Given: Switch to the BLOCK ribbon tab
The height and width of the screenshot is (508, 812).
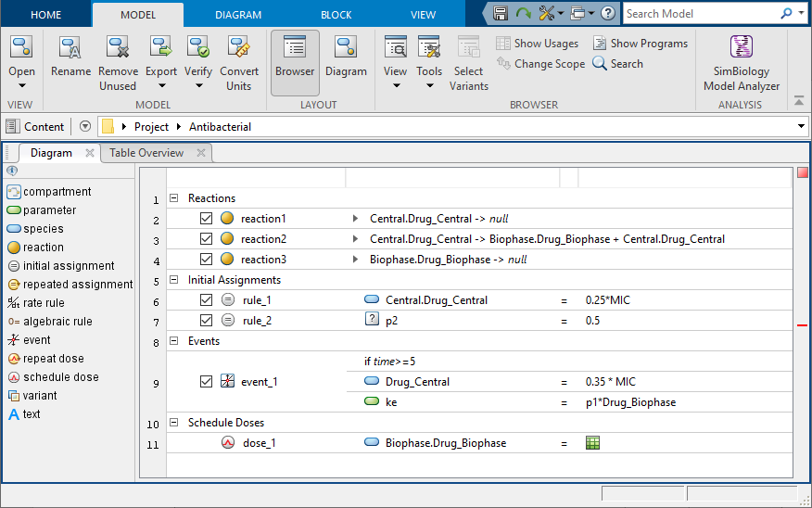Looking at the screenshot, I should (x=336, y=15).
